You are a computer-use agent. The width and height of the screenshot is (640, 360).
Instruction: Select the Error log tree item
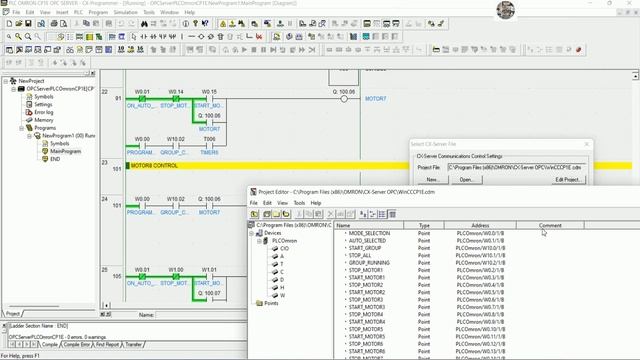click(44, 112)
